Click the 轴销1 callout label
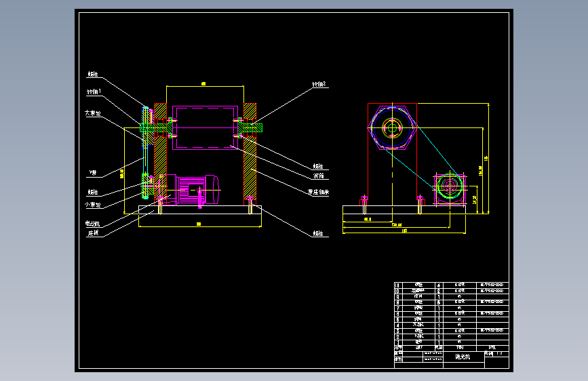The height and width of the screenshot is (381, 588). click(94, 92)
